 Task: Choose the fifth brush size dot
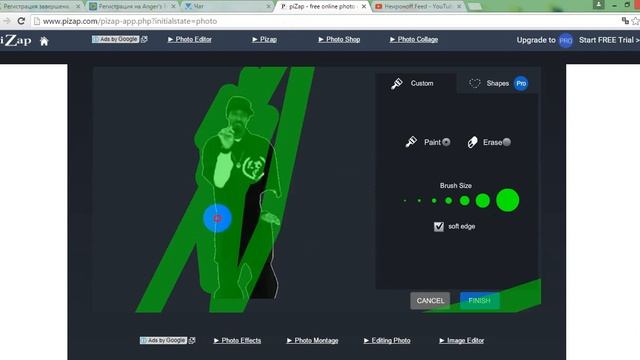pos(464,201)
